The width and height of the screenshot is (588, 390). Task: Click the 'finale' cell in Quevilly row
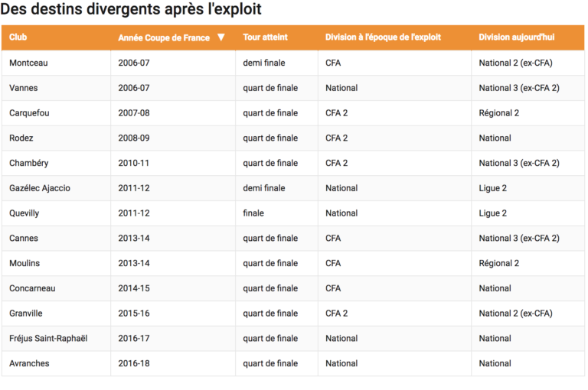click(253, 213)
